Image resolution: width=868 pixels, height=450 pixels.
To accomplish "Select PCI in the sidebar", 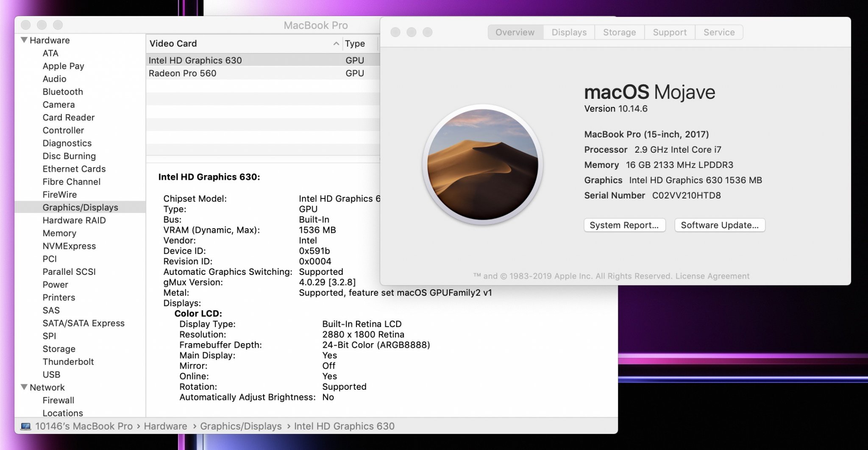I will click(x=50, y=259).
